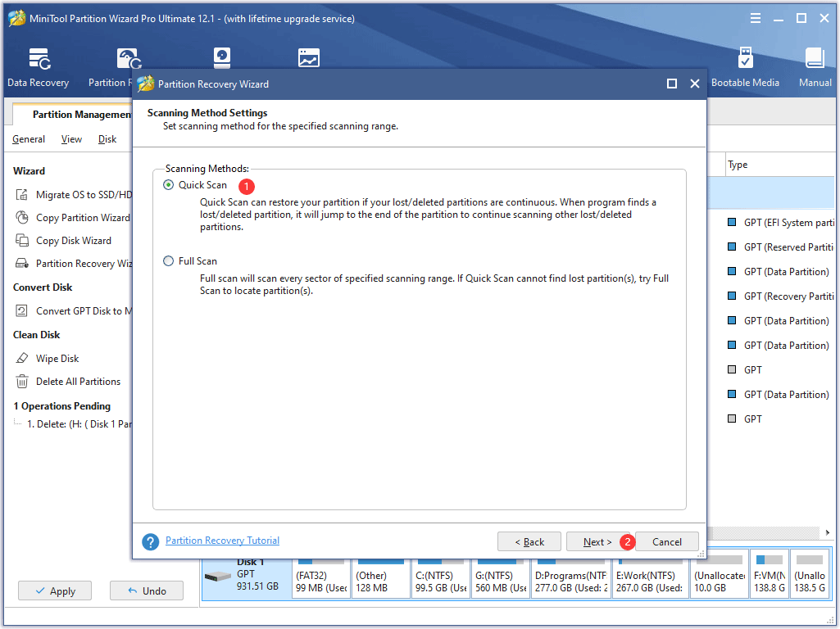Select Migrate OS to SSD/HD wizard

point(84,194)
